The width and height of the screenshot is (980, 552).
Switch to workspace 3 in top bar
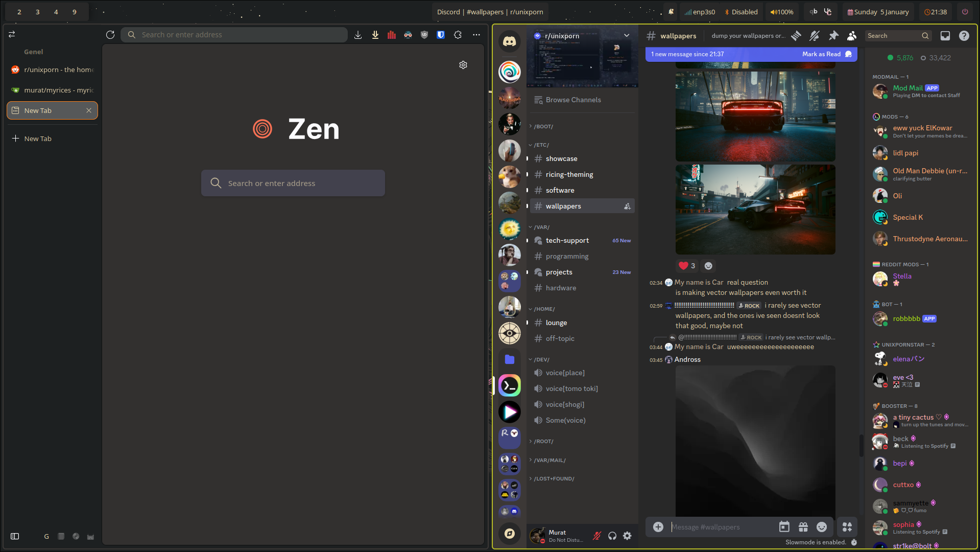pyautogui.click(x=37, y=12)
